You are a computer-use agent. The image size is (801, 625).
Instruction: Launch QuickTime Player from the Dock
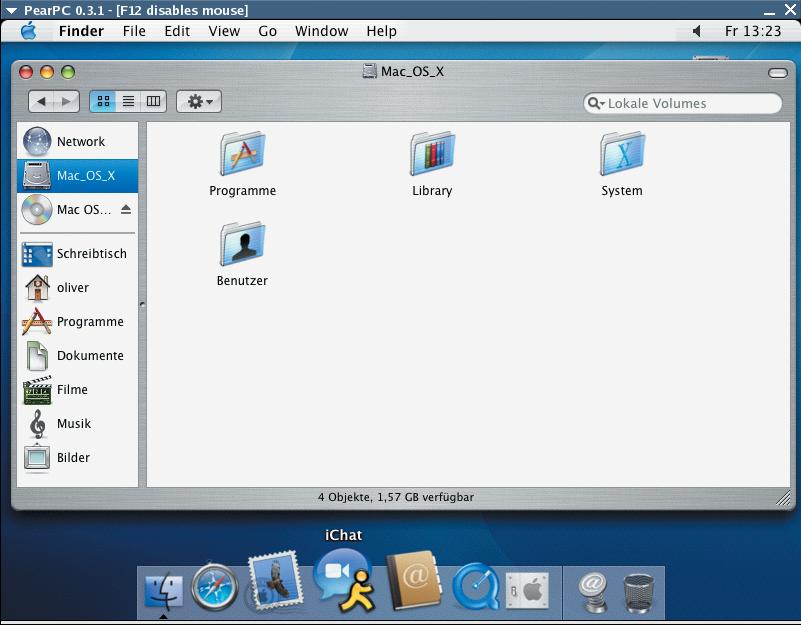tap(476, 587)
